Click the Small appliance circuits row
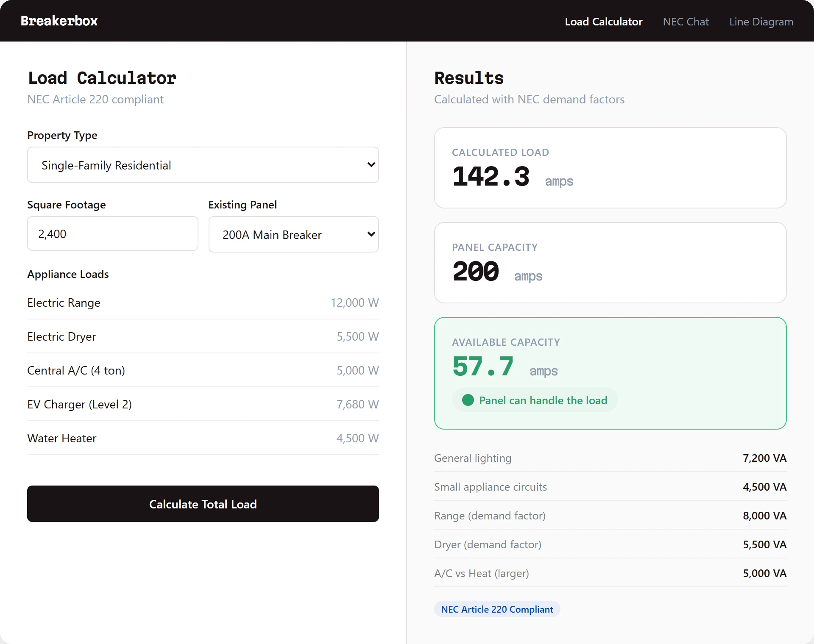 point(610,487)
